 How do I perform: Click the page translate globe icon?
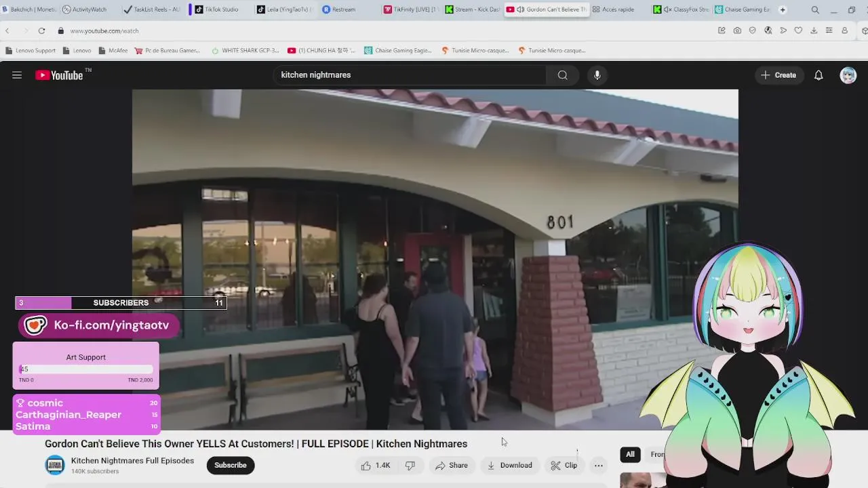click(x=768, y=30)
